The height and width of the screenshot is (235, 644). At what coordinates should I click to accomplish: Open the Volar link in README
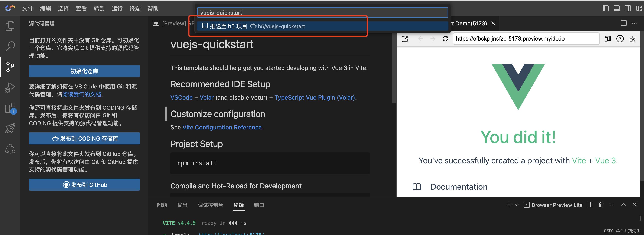tap(206, 98)
